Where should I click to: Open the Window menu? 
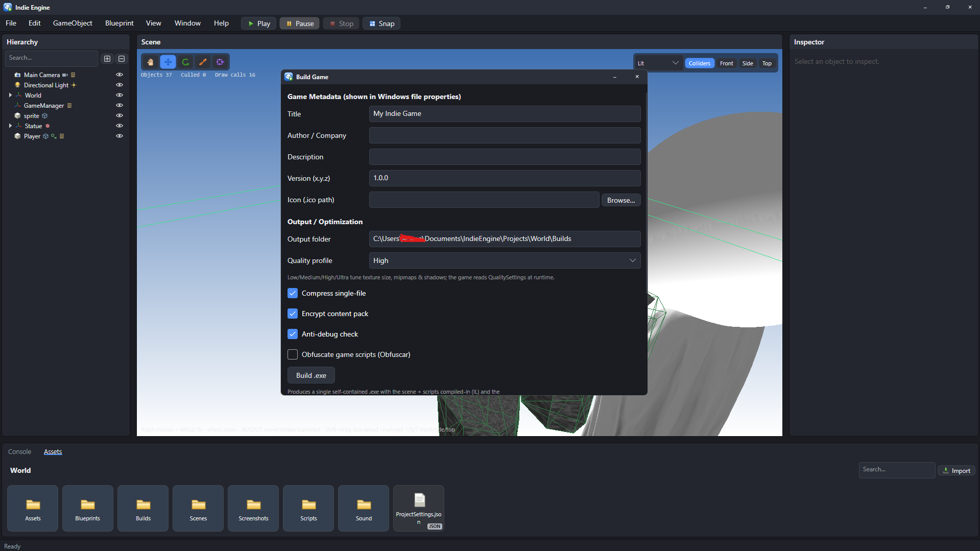187,23
